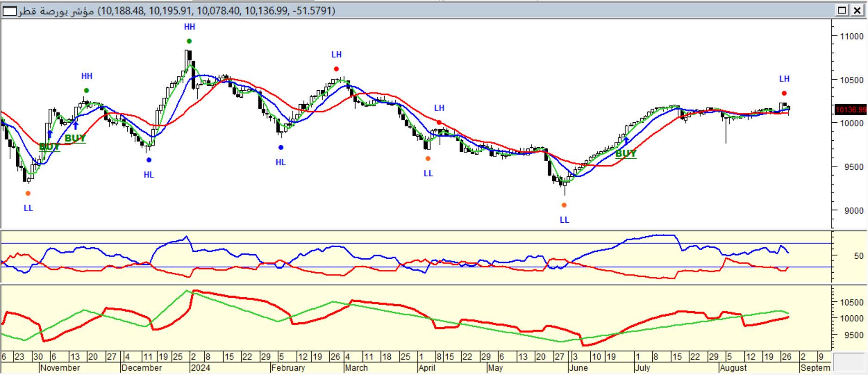868x375 pixels.
Task: Click the August month label
Action: click(734, 368)
